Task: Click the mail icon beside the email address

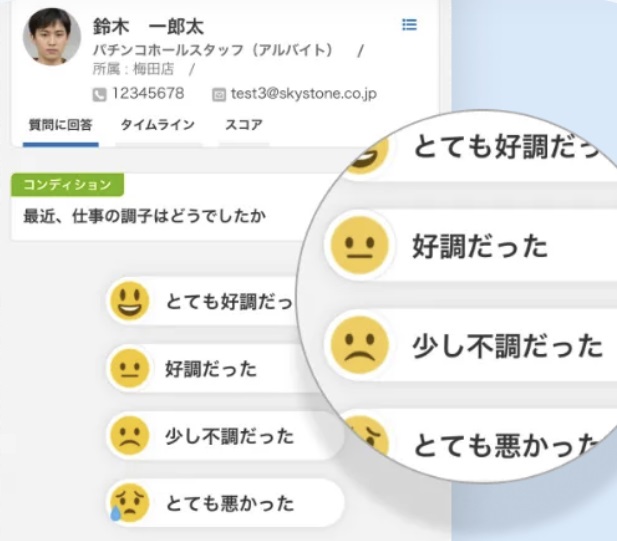Action: point(219,94)
